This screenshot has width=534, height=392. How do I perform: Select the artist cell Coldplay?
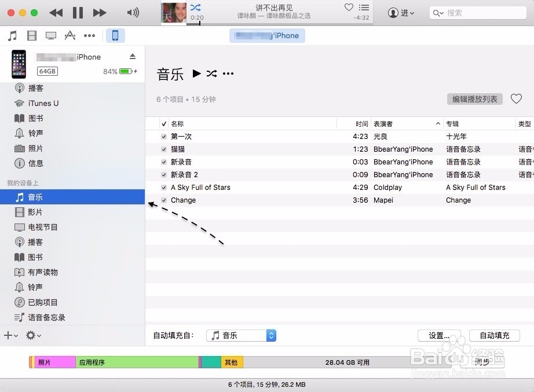coord(387,188)
